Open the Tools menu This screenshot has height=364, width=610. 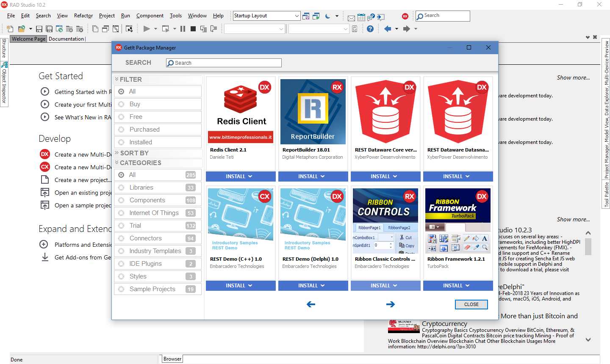[176, 16]
